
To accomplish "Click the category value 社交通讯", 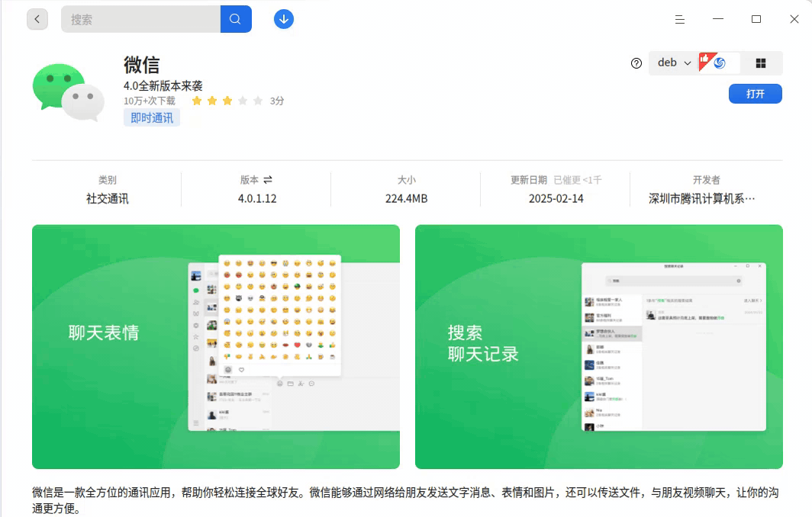I will coord(107,199).
